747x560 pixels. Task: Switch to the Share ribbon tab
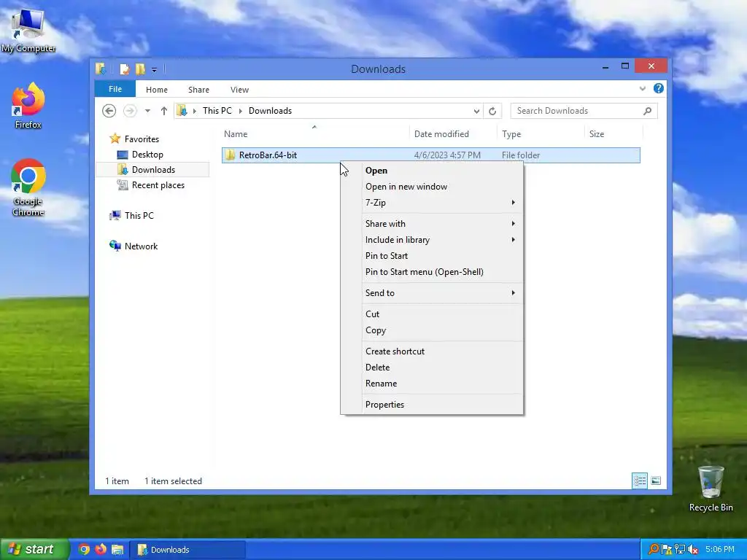[198, 90]
